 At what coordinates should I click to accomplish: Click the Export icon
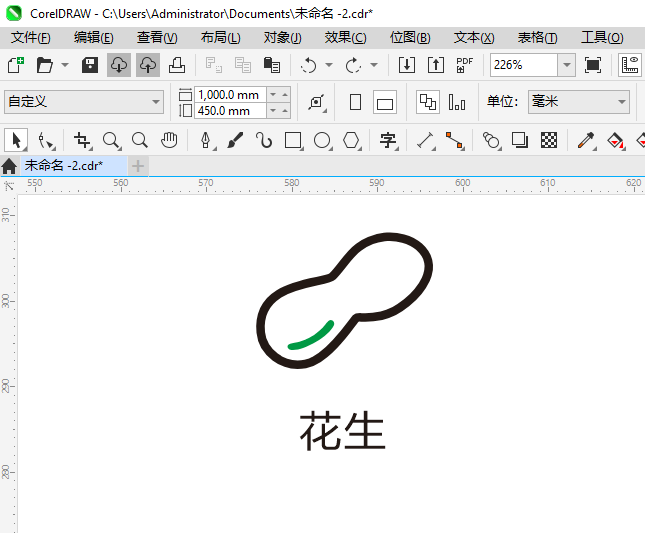click(x=436, y=65)
